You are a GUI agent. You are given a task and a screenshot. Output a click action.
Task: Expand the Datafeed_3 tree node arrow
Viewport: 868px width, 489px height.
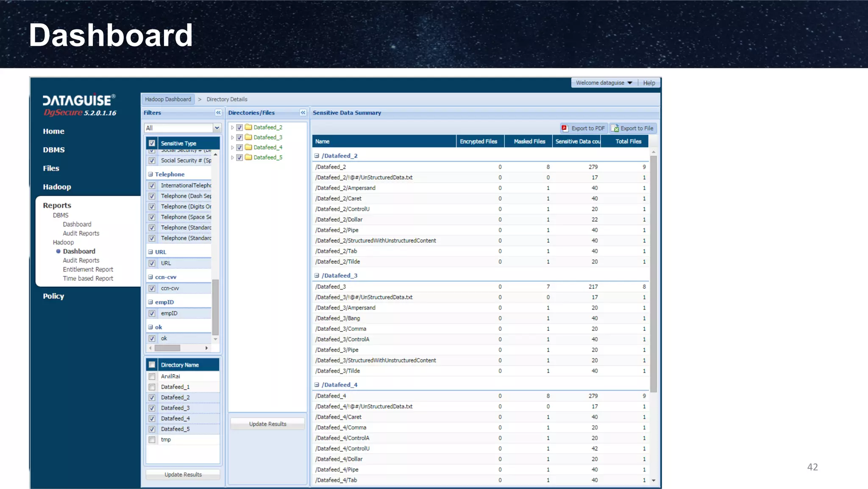pos(232,137)
